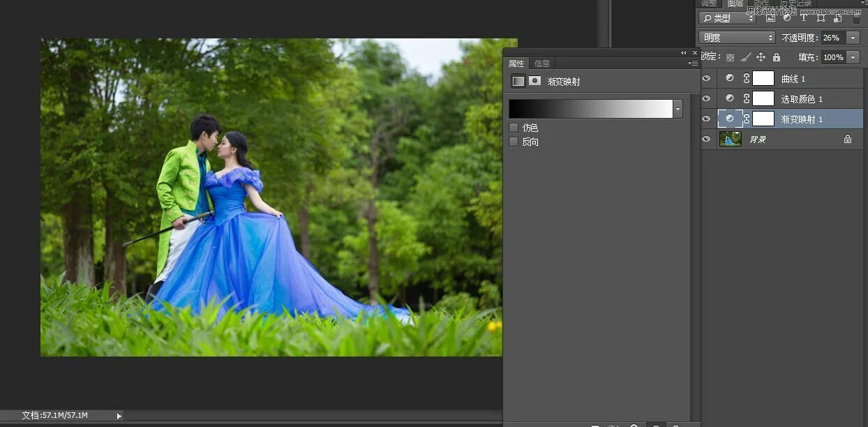This screenshot has height=427, width=868.
Task: Click the lock image pixels brush icon
Action: 745,57
